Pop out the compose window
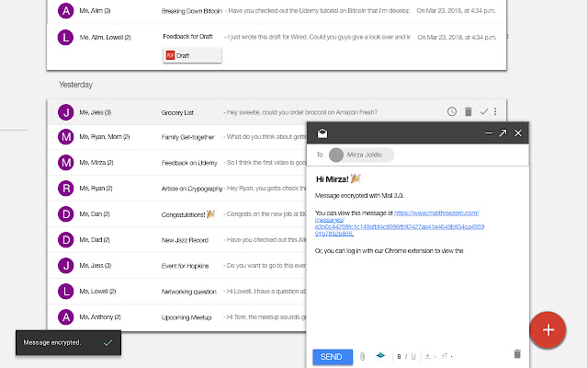This screenshot has width=588, height=368. [x=503, y=133]
